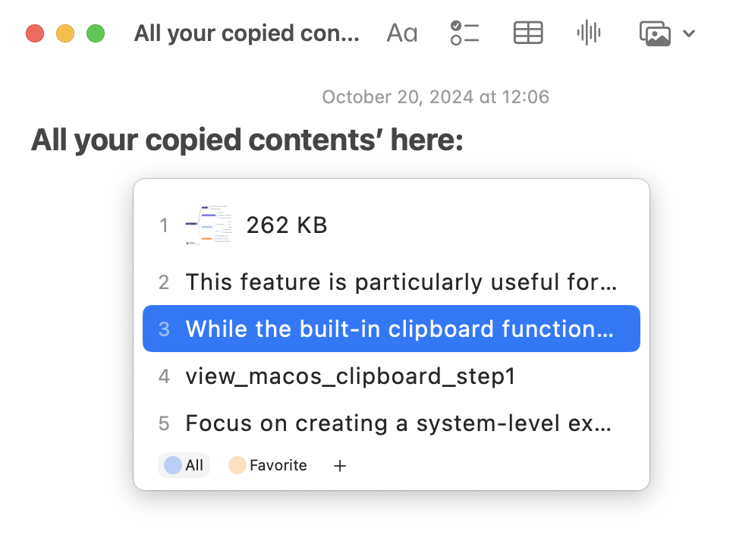Click the plus icon to add category
739x560 pixels.
tap(340, 466)
